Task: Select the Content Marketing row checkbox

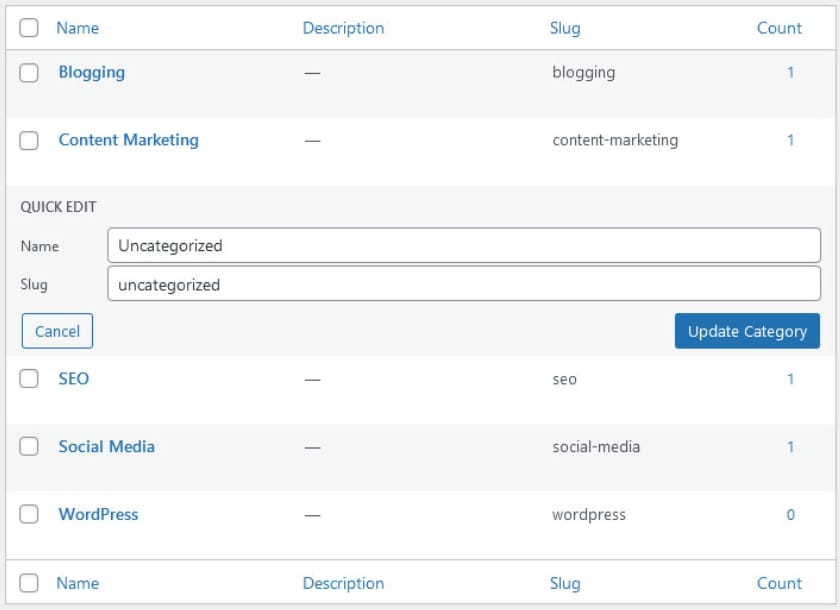Action: 29,141
